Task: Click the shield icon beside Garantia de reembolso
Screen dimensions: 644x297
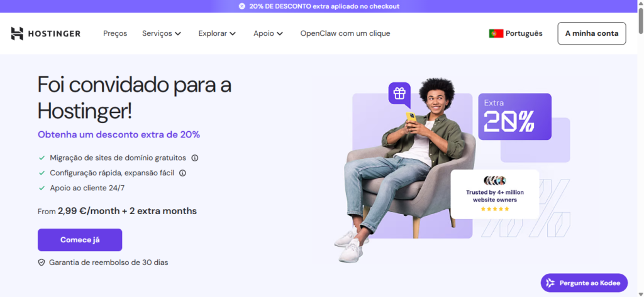Action: pyautogui.click(x=42, y=262)
